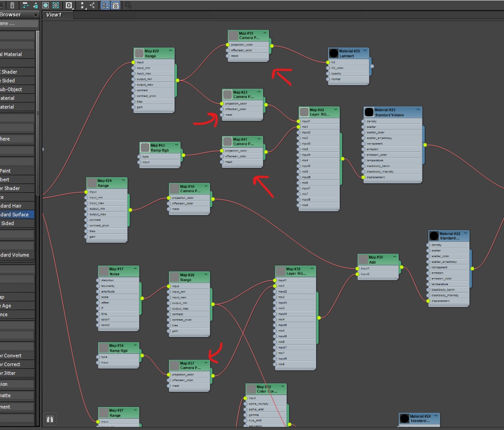Viewport: 504px width, 430px height.
Task: Select Standard Surface in the browser list
Action: (15, 215)
